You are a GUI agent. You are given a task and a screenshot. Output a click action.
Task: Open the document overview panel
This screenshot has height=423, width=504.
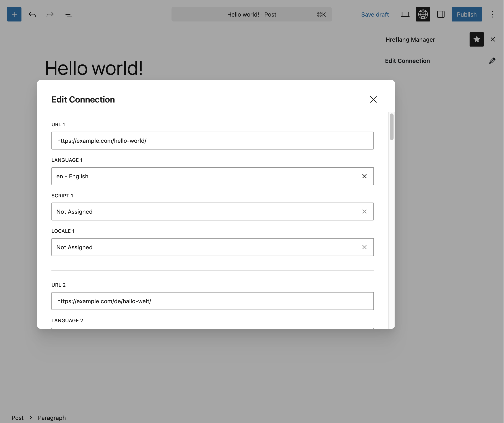[x=68, y=14]
